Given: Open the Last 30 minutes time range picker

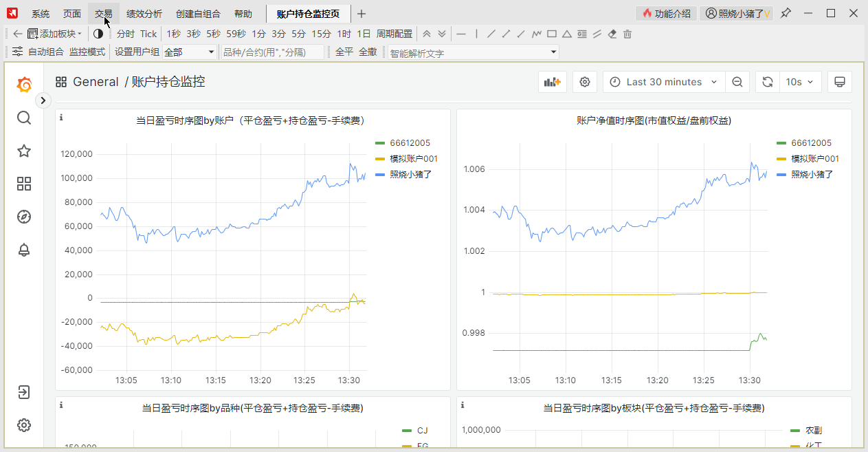Looking at the screenshot, I should [x=660, y=81].
